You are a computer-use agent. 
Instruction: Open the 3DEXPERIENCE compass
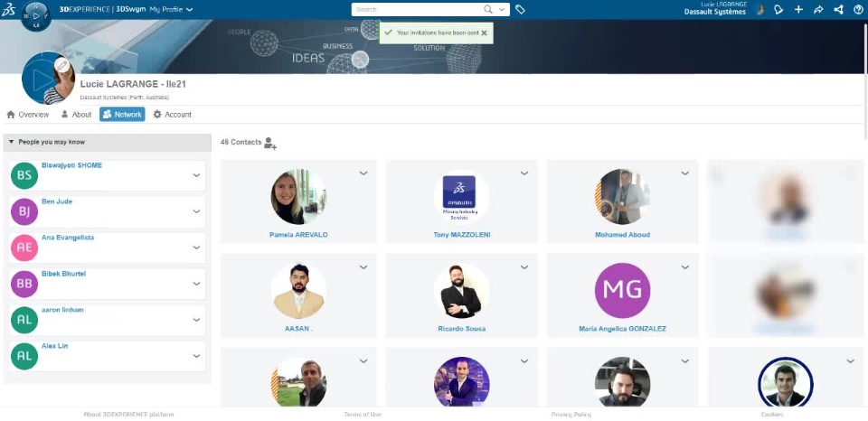[36, 15]
